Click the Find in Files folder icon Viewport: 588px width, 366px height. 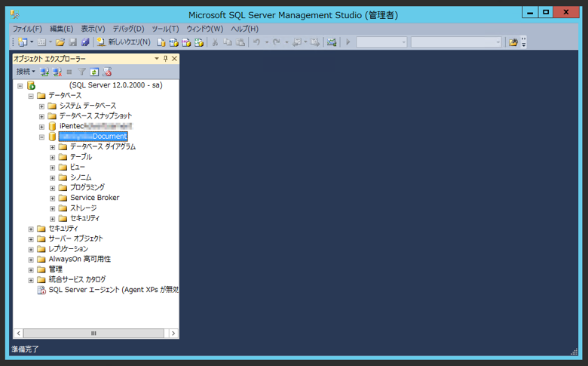513,42
